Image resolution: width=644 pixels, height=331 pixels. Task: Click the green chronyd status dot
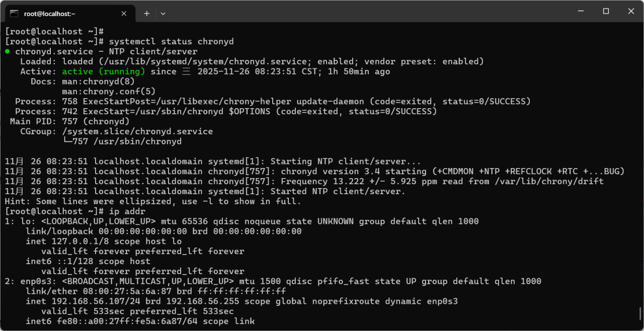[x=8, y=51]
